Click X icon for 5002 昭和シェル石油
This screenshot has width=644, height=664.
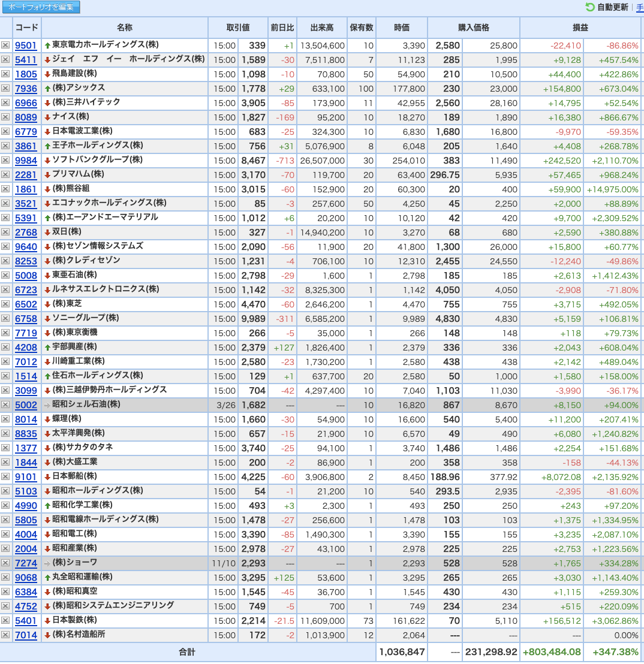tap(5, 405)
